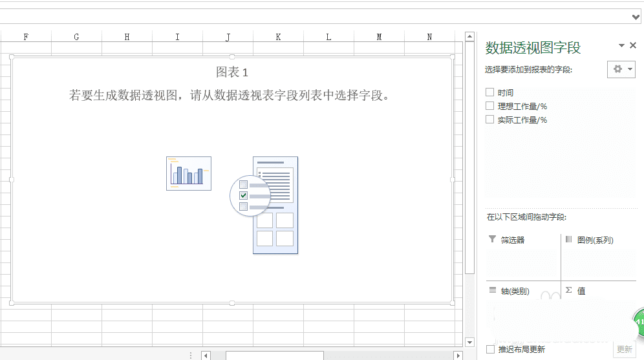Select column J header
This screenshot has height=360, width=644.
tap(228, 37)
